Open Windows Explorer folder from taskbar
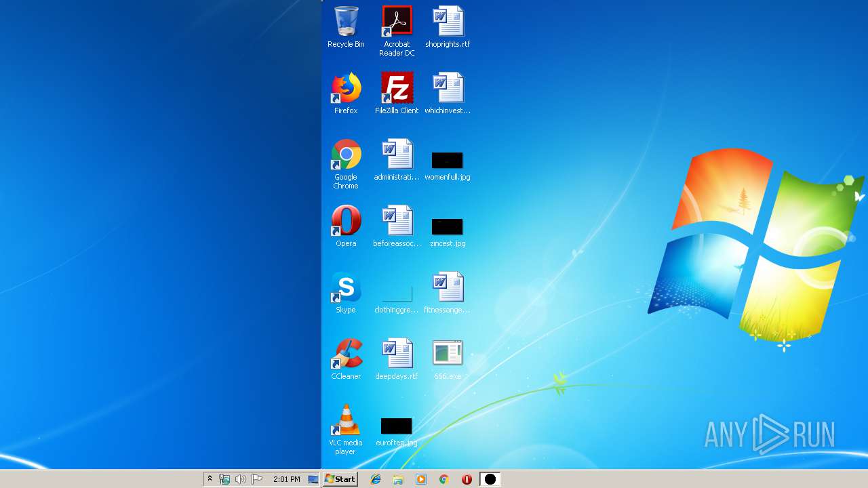Screen dimensions: 868x488 (x=398, y=479)
